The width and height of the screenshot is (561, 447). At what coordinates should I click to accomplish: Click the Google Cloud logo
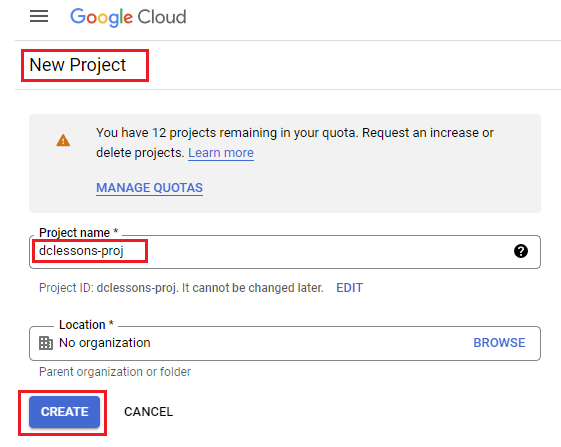[x=128, y=17]
